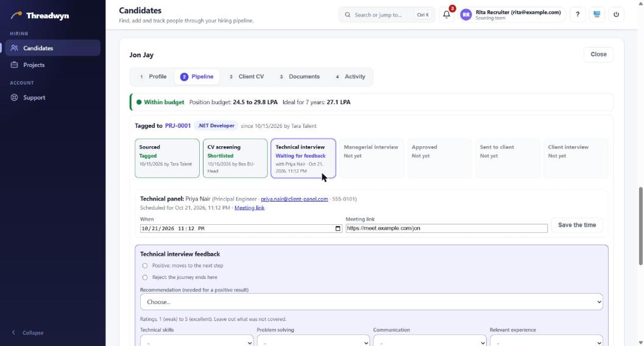
Task: Open notifications bell
Action: (447, 15)
